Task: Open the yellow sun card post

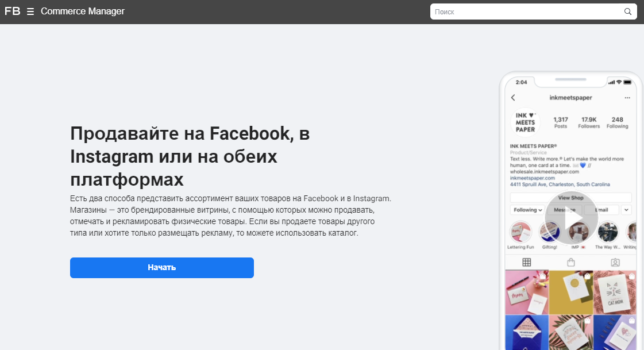Action: [x=571, y=292]
